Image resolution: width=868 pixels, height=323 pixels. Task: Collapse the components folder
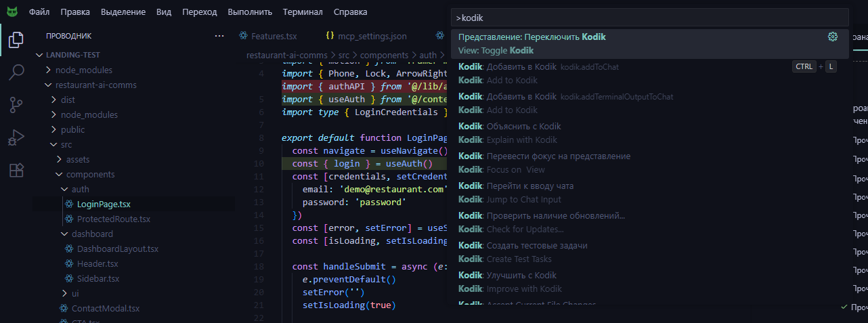coord(60,174)
